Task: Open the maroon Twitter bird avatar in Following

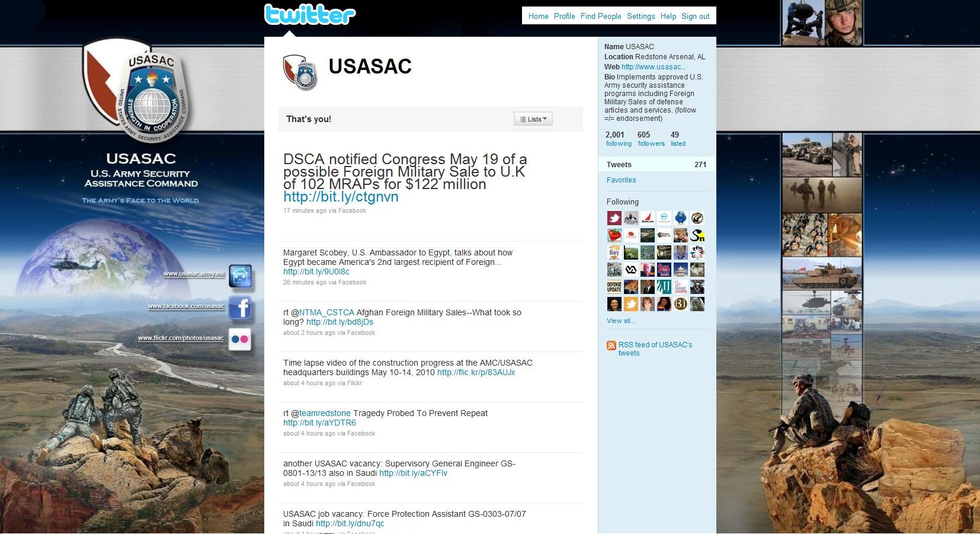Action: 614,218
